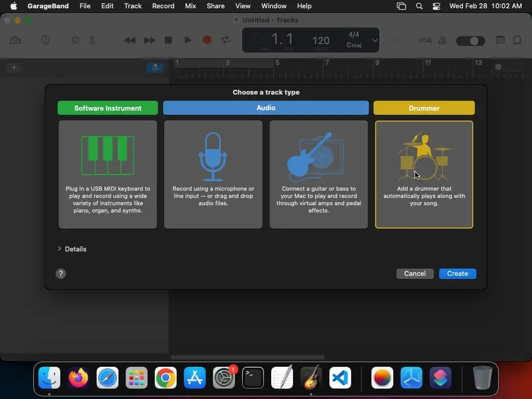Toggle Quick Help in the toolbar
The width and height of the screenshot is (532, 399).
(46, 41)
